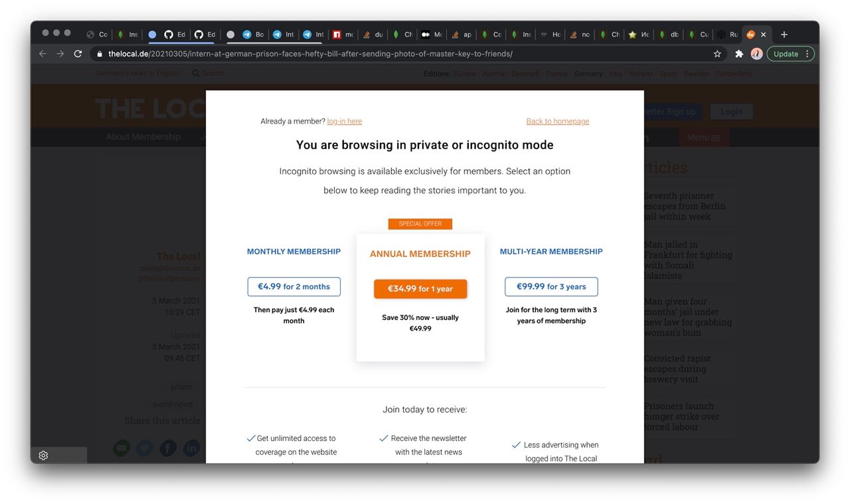
Task: Click the 'weird-news' tag
Action: 173,404
